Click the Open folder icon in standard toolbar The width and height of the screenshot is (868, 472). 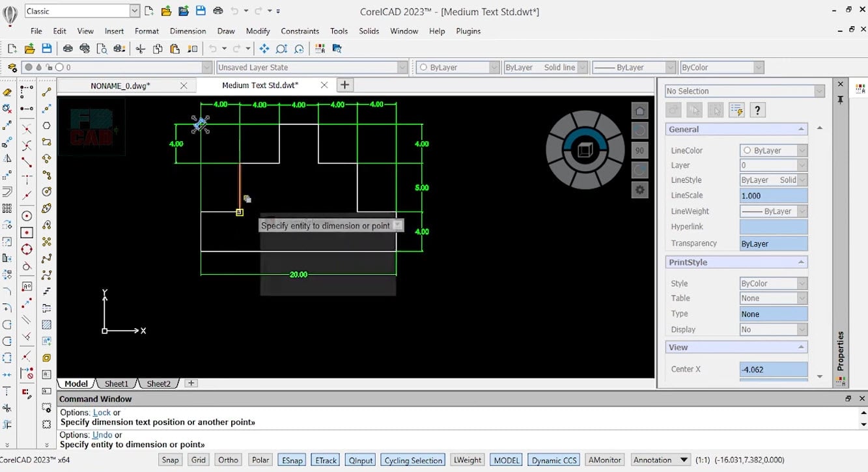pyautogui.click(x=29, y=49)
